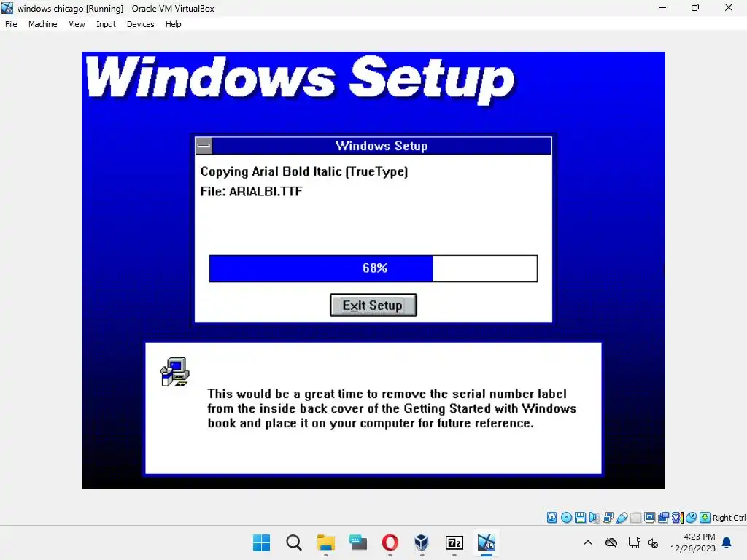Viewport: 747px width, 560px height.
Task: Click the CPU virtualization indicator icon
Action: coord(678,518)
